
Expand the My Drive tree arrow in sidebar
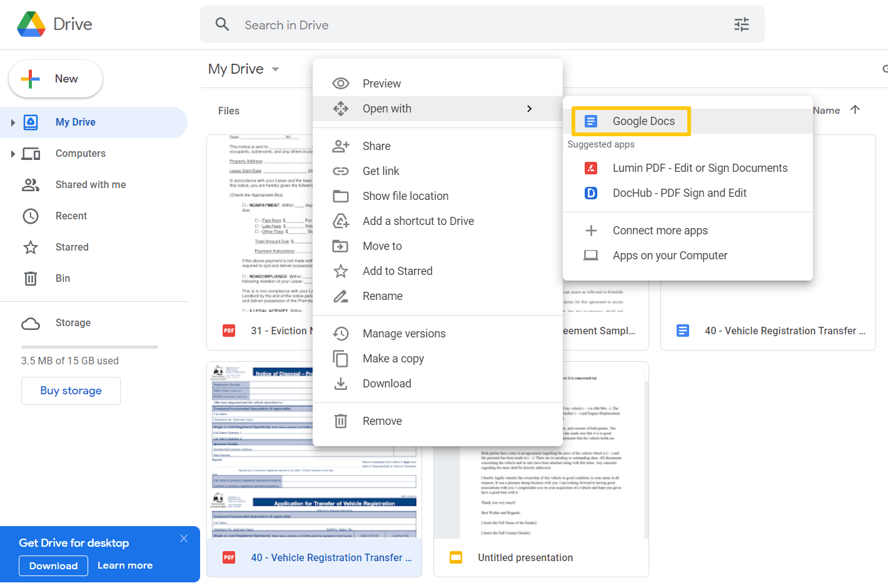(x=13, y=122)
